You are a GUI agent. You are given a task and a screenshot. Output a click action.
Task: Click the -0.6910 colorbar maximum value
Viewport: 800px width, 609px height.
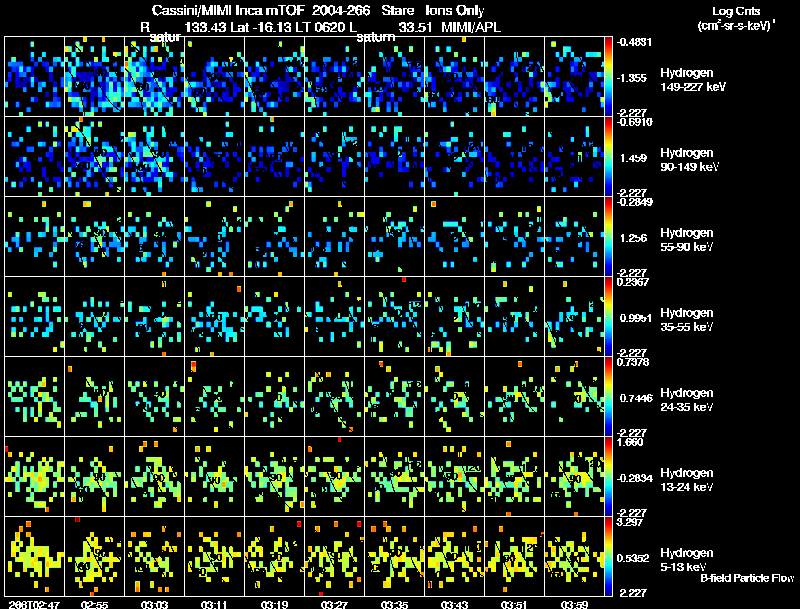tap(635, 122)
